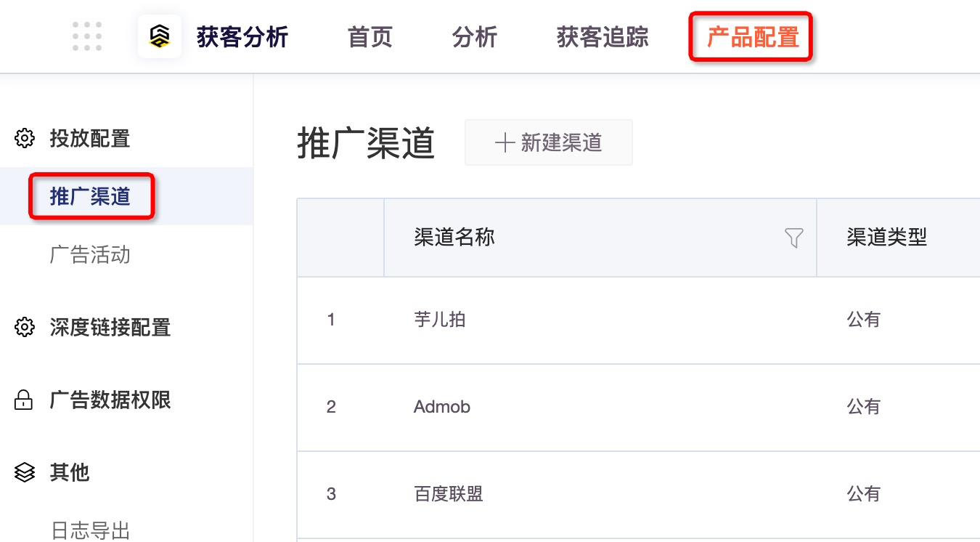
Task: Click the gear icon beside 深度链接配置
Action: (24, 328)
